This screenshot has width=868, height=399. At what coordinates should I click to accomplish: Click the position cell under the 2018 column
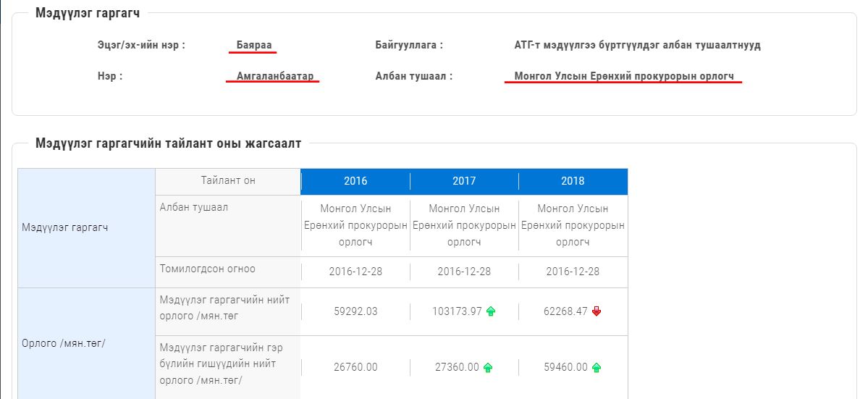[573, 225]
